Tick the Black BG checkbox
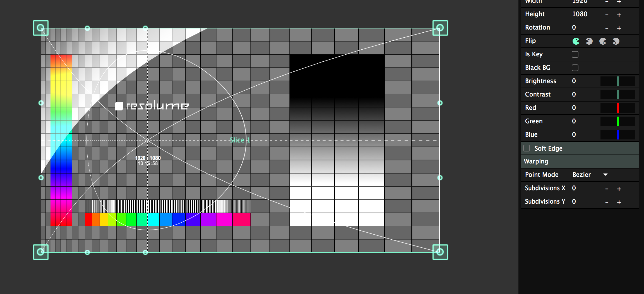 click(575, 68)
